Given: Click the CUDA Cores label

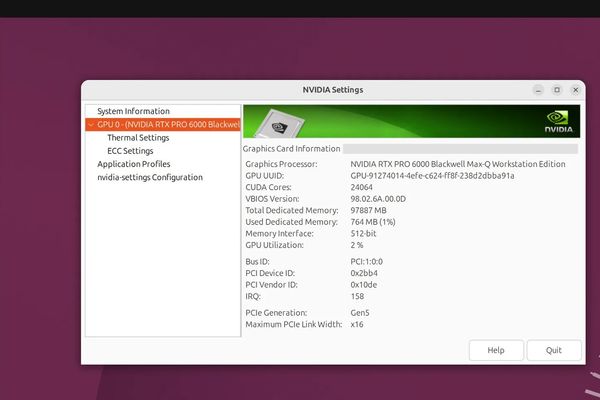Looking at the screenshot, I should pos(268,187).
